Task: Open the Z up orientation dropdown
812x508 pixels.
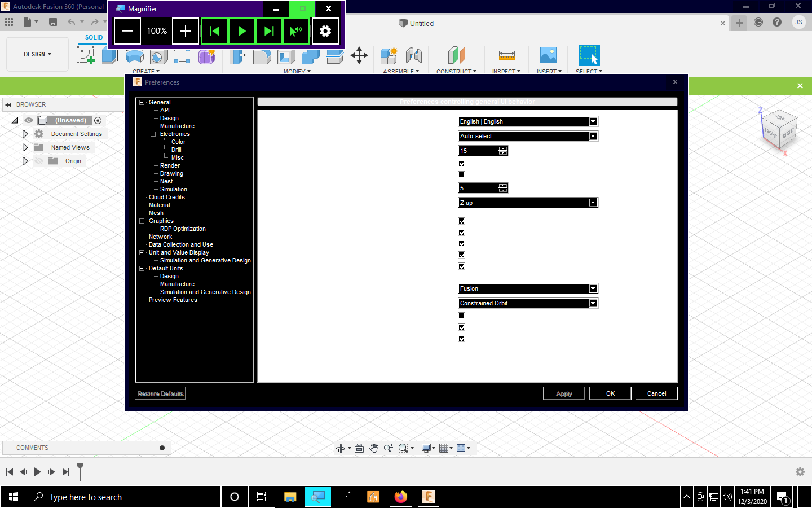Action: [x=593, y=203]
